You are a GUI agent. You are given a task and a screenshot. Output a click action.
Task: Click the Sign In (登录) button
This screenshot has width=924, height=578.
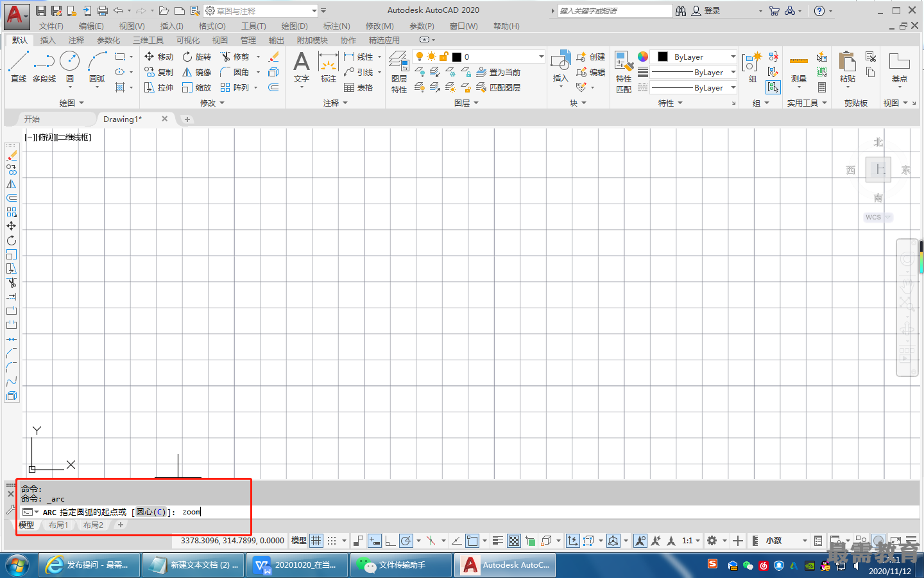point(706,11)
